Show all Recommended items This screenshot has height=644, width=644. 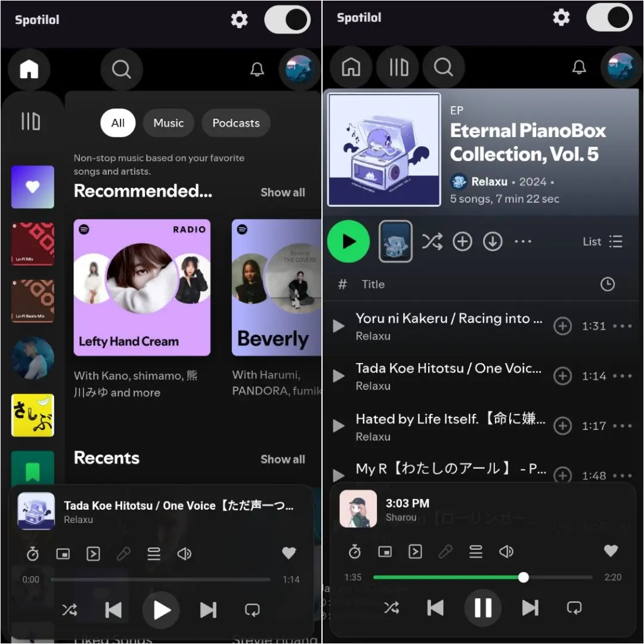tap(283, 192)
